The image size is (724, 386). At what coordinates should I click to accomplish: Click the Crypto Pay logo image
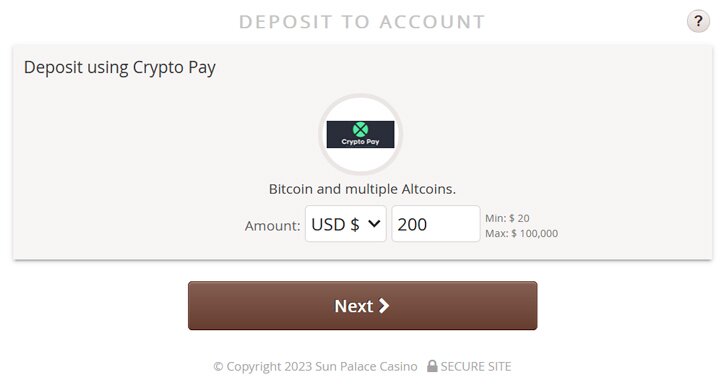click(360, 134)
